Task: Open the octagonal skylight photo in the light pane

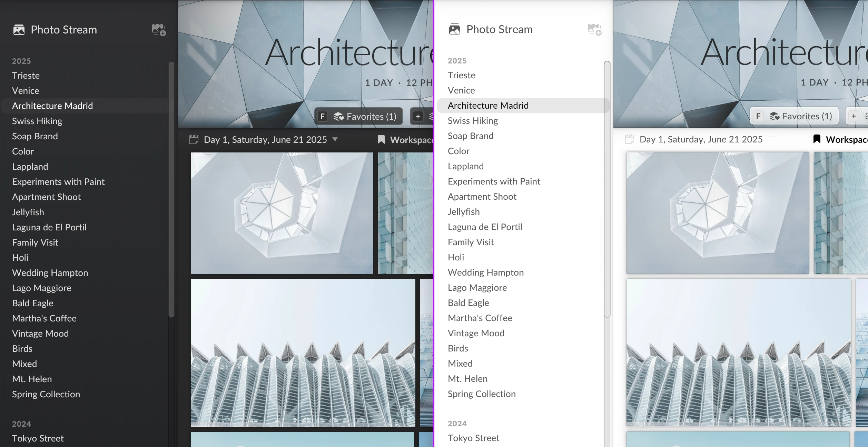Action: [718, 213]
